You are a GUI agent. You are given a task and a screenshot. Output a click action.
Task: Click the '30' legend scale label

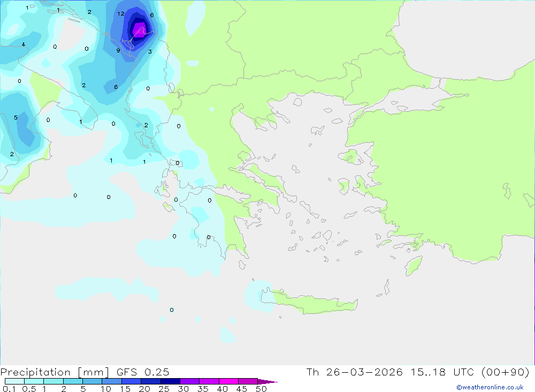(x=183, y=389)
